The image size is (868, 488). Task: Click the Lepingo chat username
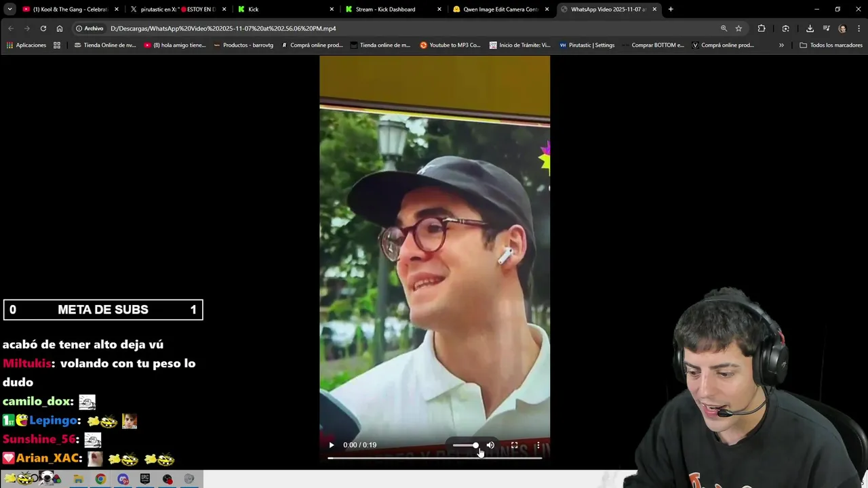(x=54, y=420)
